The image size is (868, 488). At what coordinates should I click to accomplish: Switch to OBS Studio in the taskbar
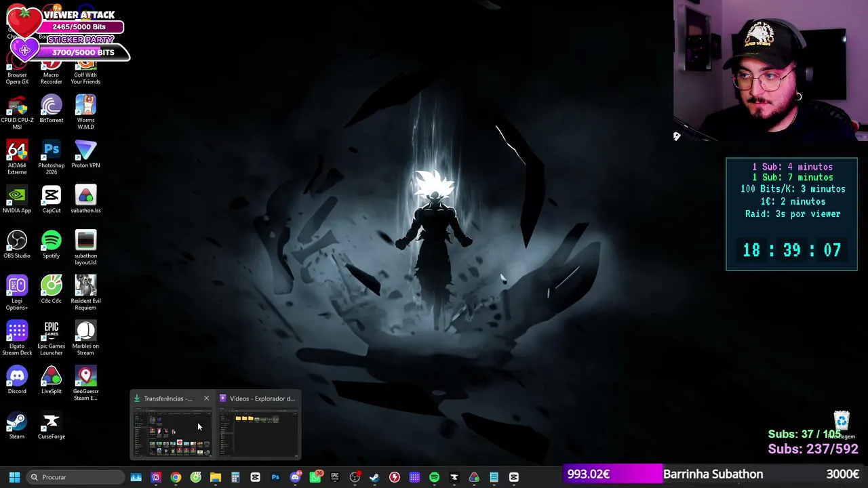[x=355, y=477]
